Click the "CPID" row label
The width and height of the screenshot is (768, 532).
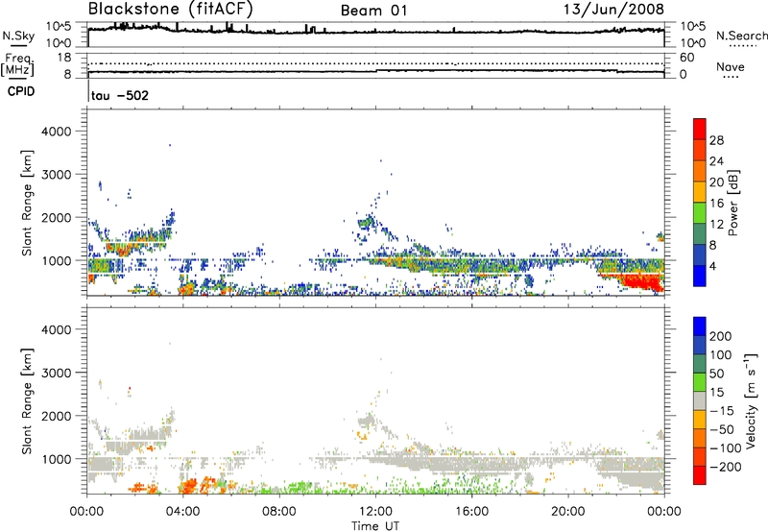pos(21,91)
